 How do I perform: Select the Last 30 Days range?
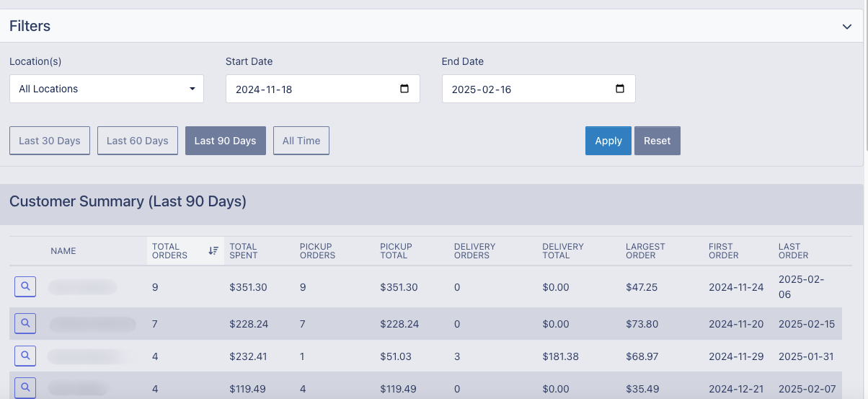point(50,141)
